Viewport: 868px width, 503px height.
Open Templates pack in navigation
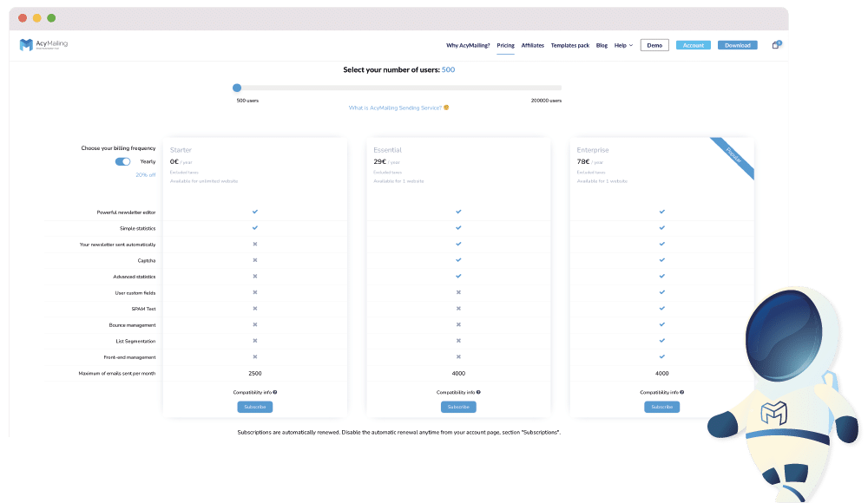pos(570,45)
